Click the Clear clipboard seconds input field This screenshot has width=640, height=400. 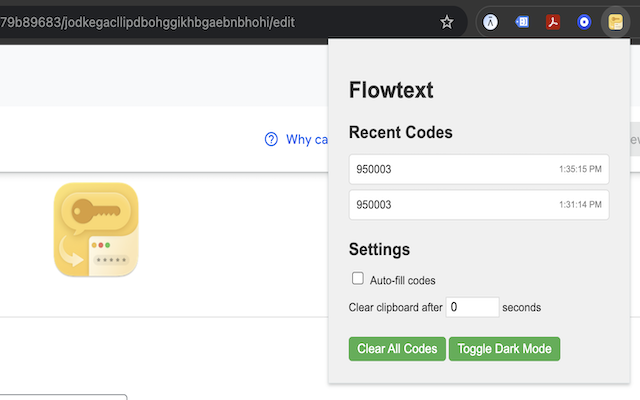pyautogui.click(x=472, y=307)
